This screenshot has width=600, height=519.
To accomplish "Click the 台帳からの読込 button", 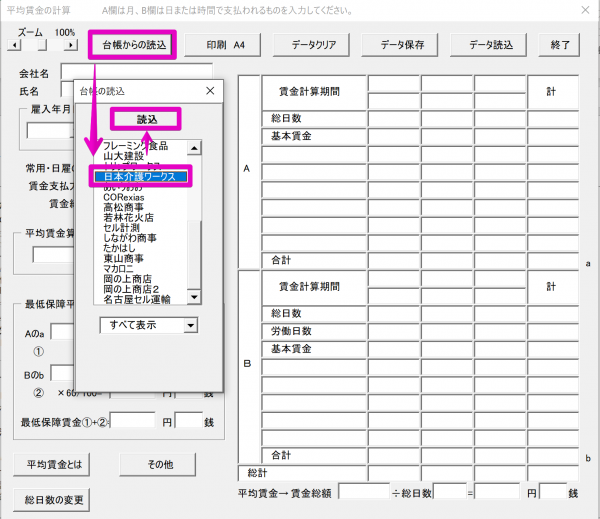I will pyautogui.click(x=134, y=45).
